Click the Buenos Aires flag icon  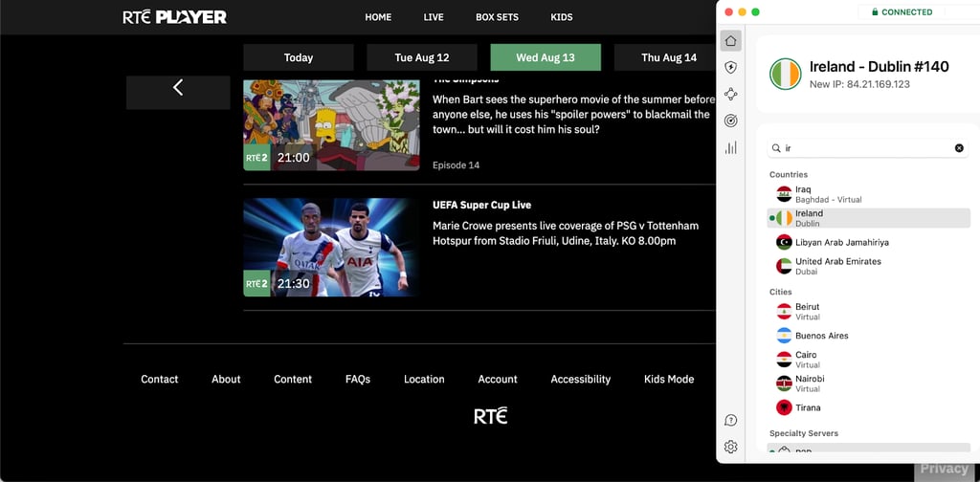tap(784, 336)
